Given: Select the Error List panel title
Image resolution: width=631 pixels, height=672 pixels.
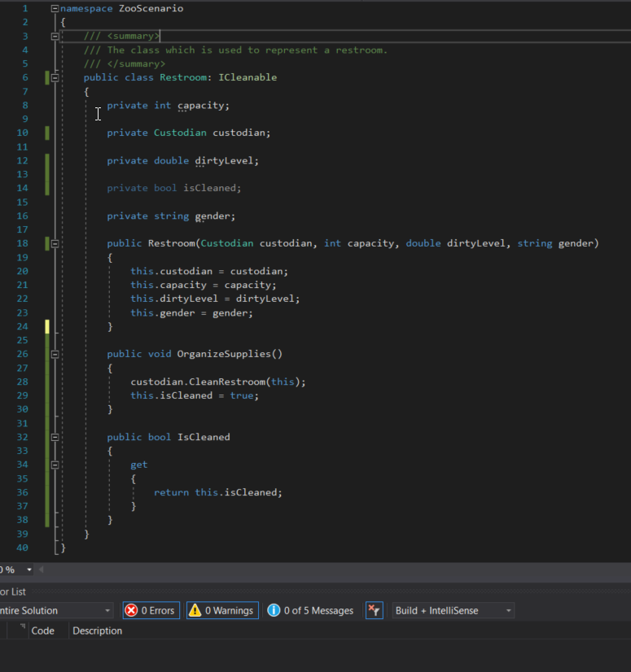Looking at the screenshot, I should pos(11,591).
